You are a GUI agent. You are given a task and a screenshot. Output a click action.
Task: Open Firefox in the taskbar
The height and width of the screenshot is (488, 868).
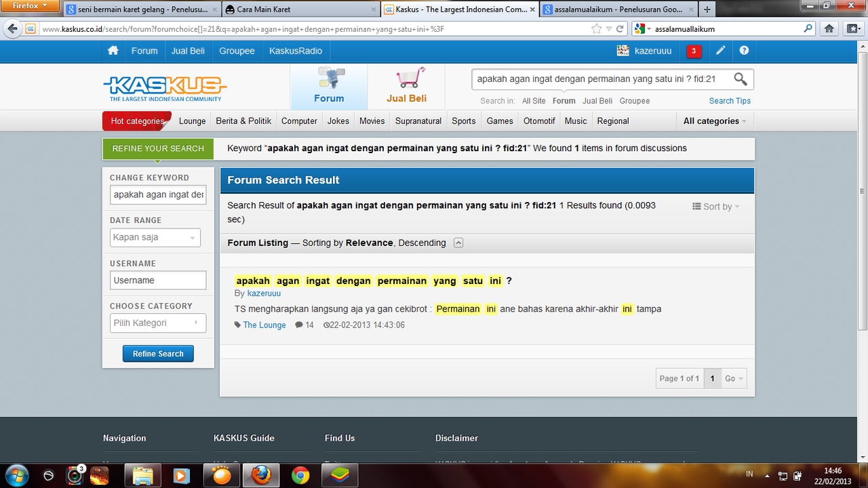[260, 475]
